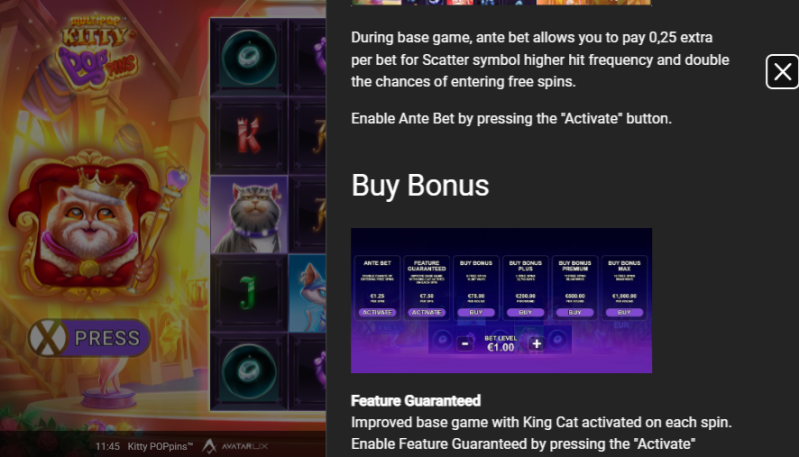Click the blue masked cat symbol

pos(307,293)
